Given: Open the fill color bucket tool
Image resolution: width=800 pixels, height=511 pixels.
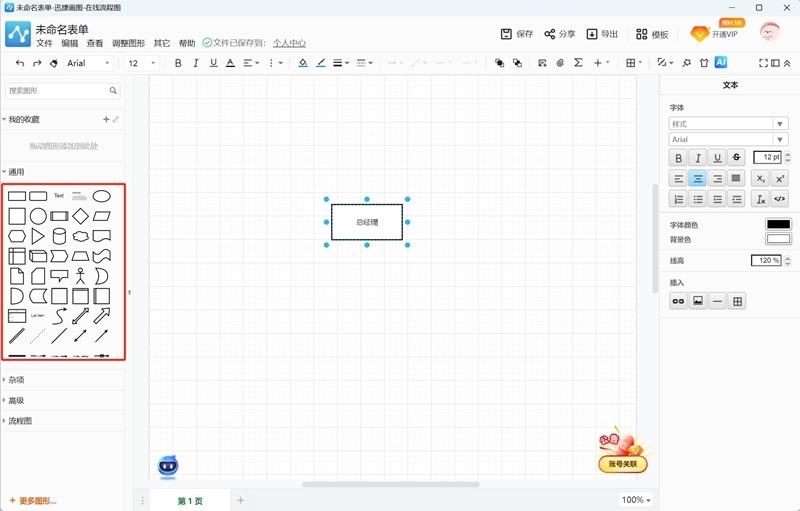Looking at the screenshot, I should point(303,63).
